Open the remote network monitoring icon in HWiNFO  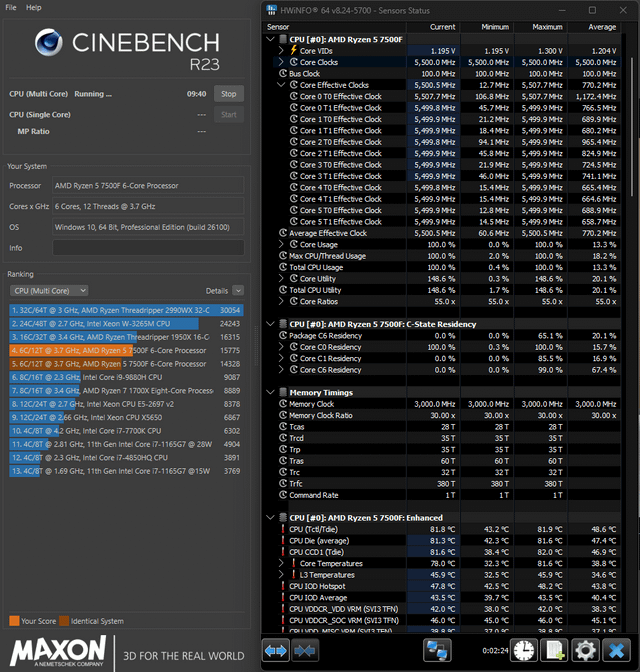coord(437,651)
